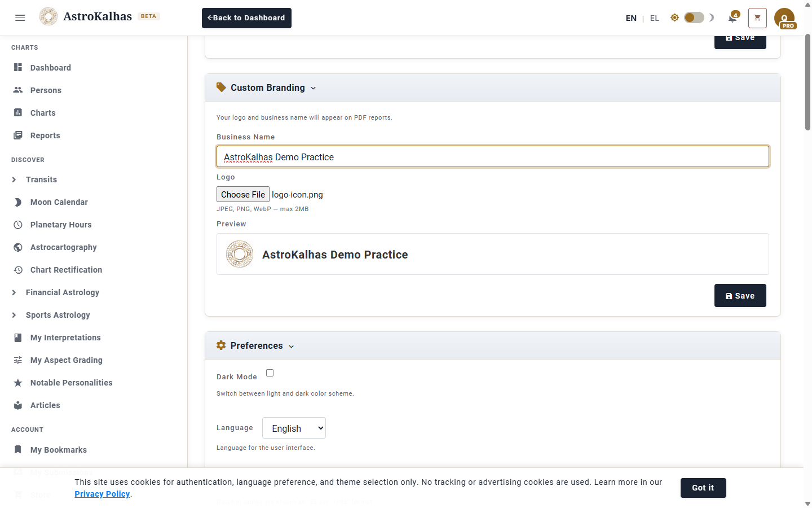Image resolution: width=812 pixels, height=508 pixels.
Task: Click the Notable Personalities star icon
Action: pyautogui.click(x=18, y=383)
